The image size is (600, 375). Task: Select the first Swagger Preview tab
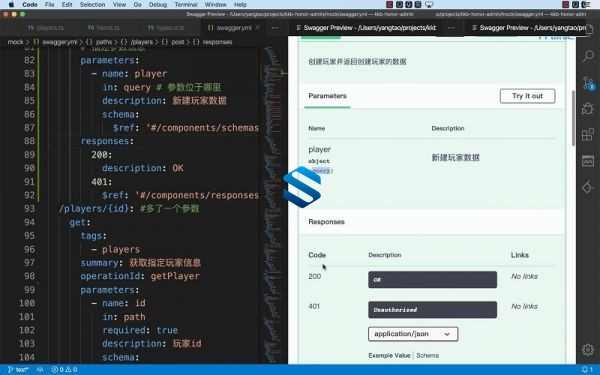pyautogui.click(x=366, y=28)
